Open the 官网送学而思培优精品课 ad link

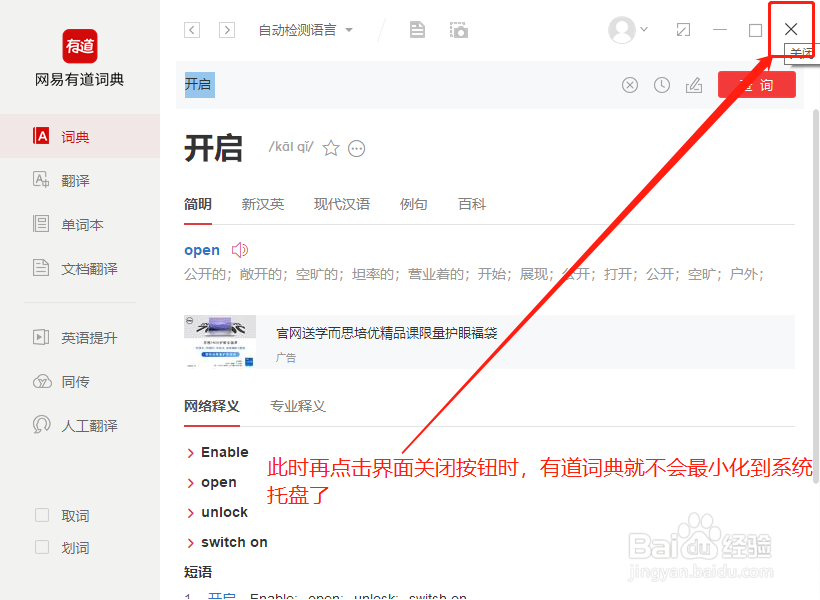coord(386,333)
